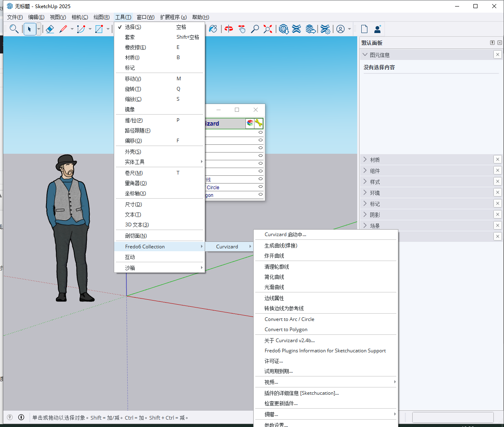Screen dimensions: 504x427
Task: Choose Convert to Arc / Circle
Action: (x=325, y=319)
